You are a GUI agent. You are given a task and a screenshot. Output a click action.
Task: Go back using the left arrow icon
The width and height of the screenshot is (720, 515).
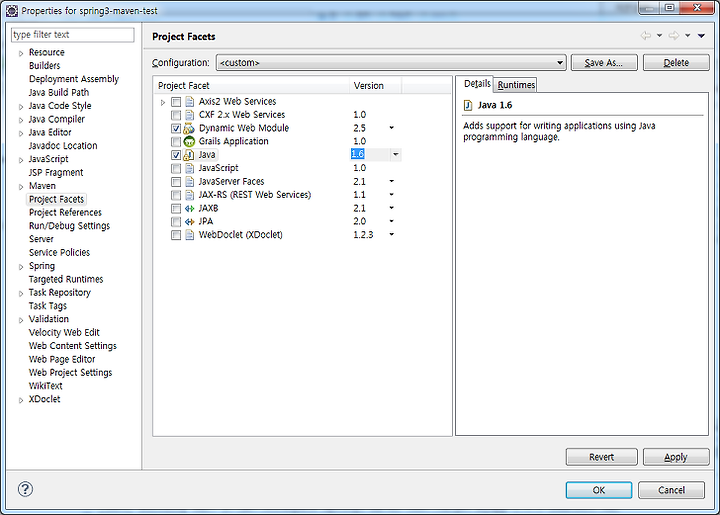[646, 36]
